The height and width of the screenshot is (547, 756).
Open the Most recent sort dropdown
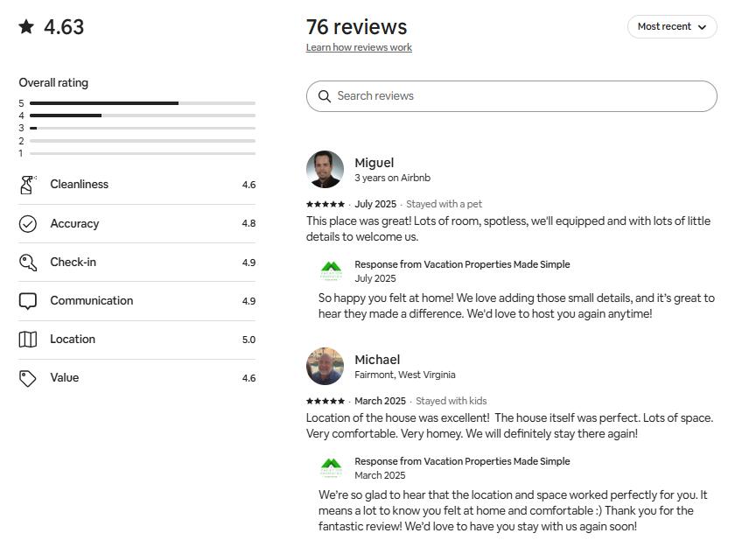point(671,26)
